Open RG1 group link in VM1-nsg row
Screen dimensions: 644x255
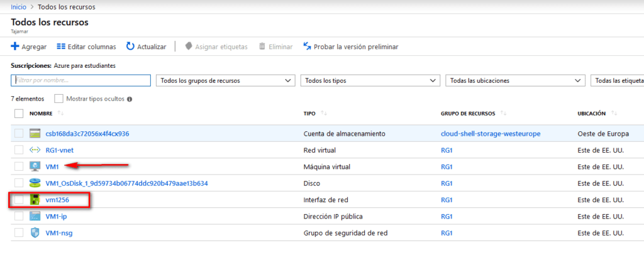click(447, 233)
